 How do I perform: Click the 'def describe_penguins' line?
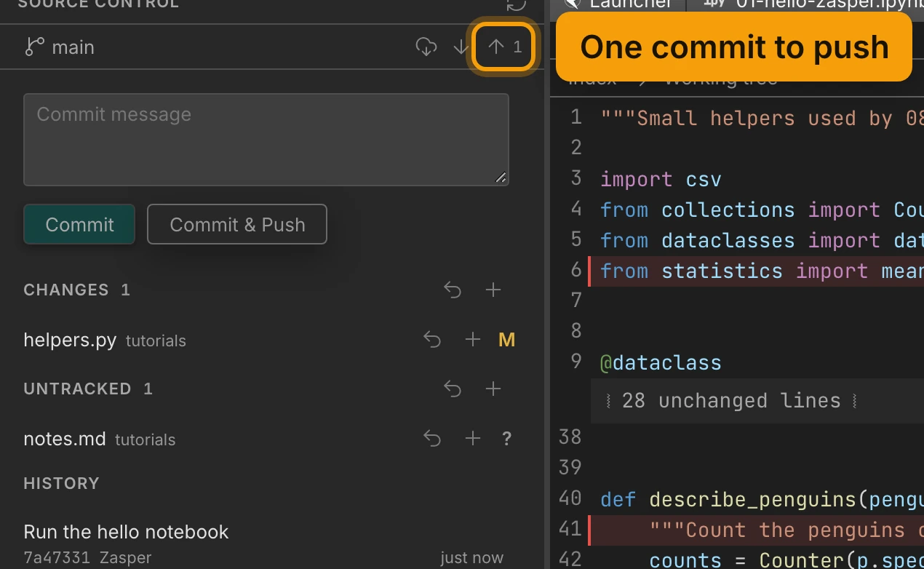762,499
